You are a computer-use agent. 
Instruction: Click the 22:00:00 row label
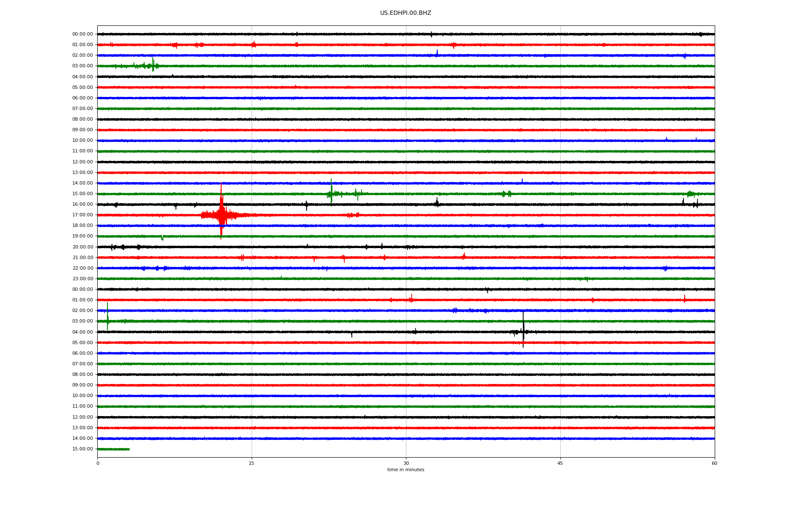(82, 268)
